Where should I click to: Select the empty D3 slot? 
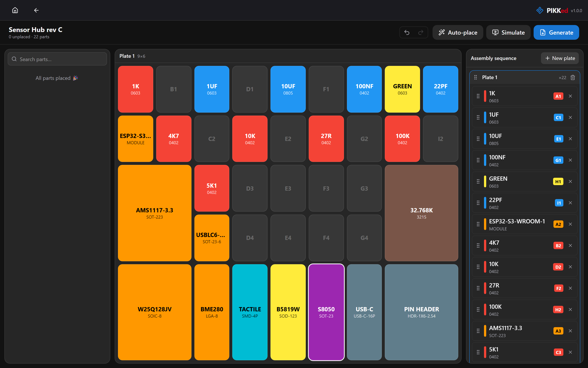tap(250, 188)
